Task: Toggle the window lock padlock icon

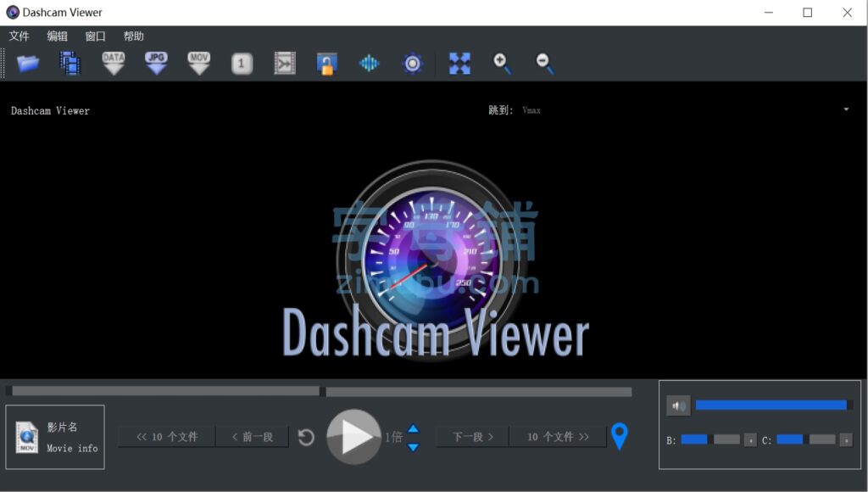Action: pos(326,64)
